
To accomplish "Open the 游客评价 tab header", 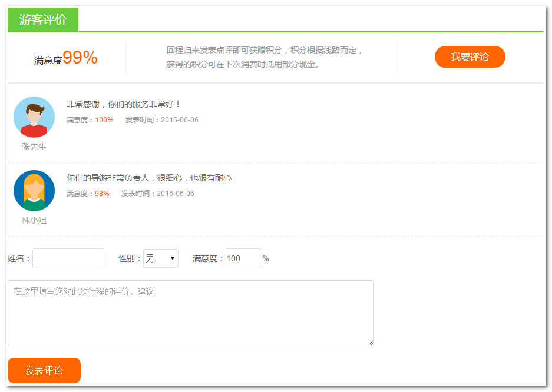I will pos(43,19).
